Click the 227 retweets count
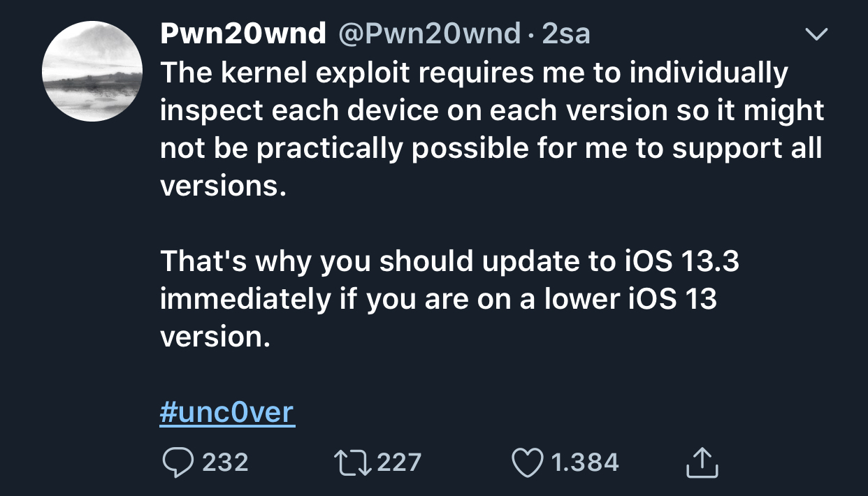 399,462
